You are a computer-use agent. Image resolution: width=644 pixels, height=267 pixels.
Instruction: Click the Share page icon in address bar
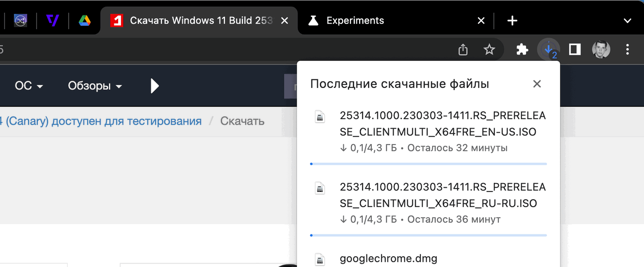pos(463,50)
